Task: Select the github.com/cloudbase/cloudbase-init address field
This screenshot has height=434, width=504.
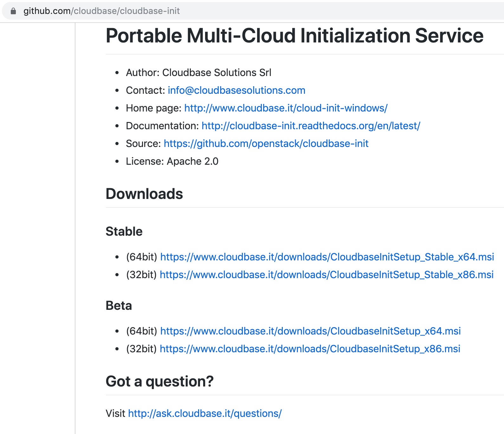Action: (254, 11)
